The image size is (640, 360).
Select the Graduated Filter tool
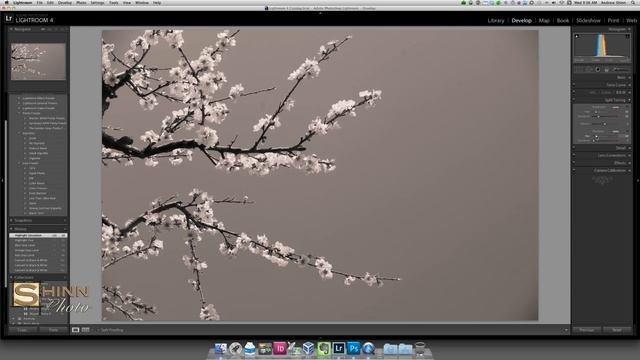click(x=607, y=69)
